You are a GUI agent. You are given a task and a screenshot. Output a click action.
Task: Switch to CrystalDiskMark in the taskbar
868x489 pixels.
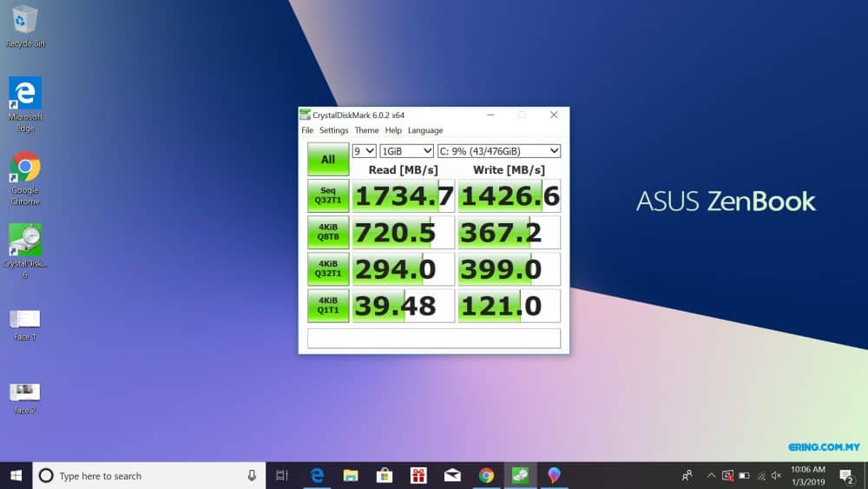point(520,476)
